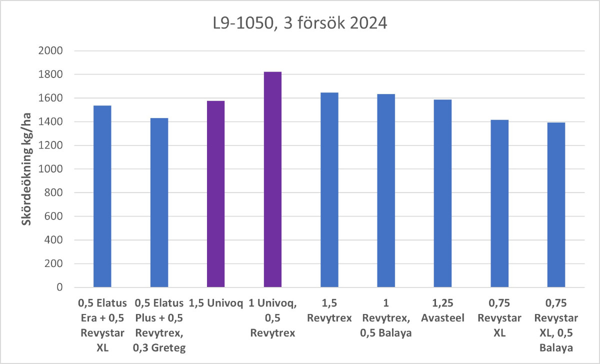The image size is (600, 364).
Task: Select the "0,5 Elatus Plus + 0,5 Revytrex, 0,3 Greteg" label
Action: [x=159, y=325]
